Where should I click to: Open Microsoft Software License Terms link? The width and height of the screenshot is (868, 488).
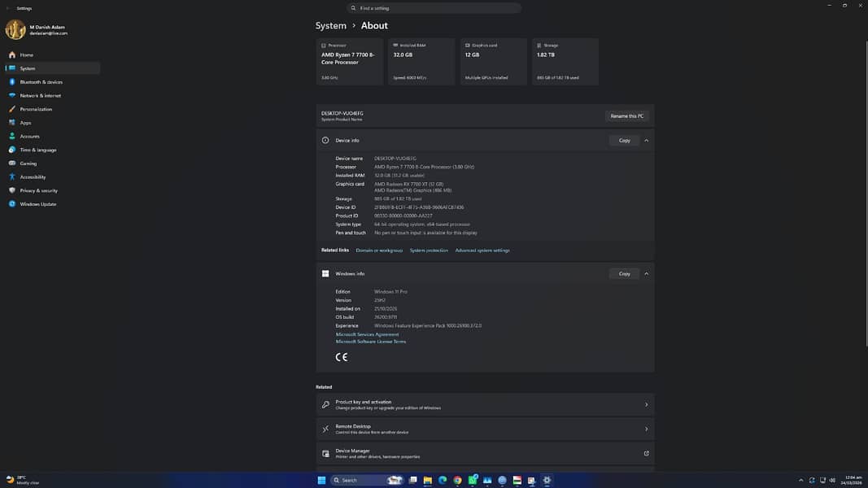[x=370, y=342]
